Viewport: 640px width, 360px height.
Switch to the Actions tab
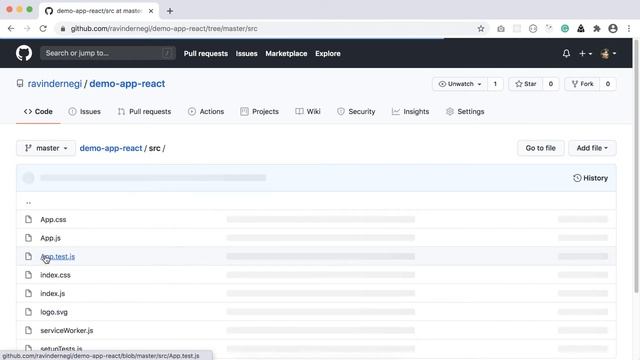(206, 111)
